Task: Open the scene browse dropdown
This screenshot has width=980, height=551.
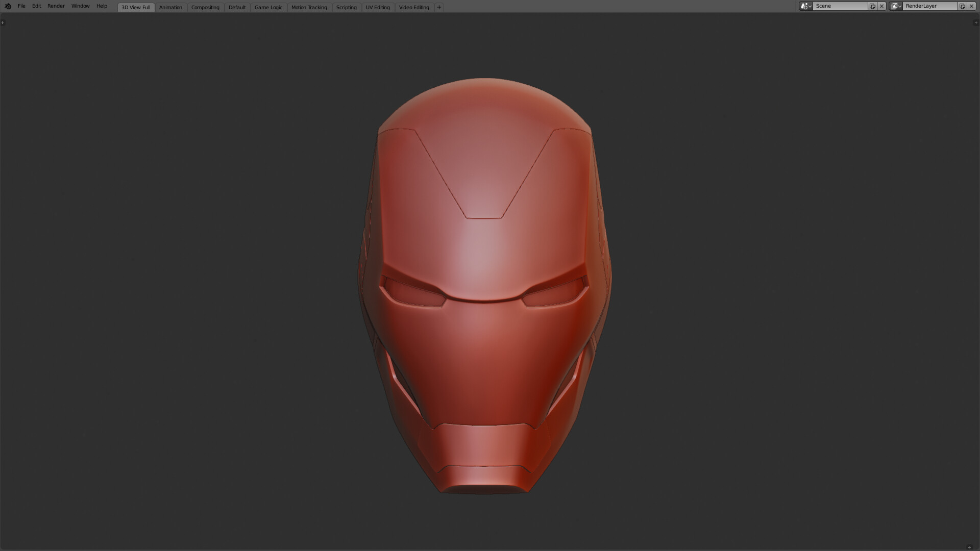Action: pyautogui.click(x=806, y=6)
